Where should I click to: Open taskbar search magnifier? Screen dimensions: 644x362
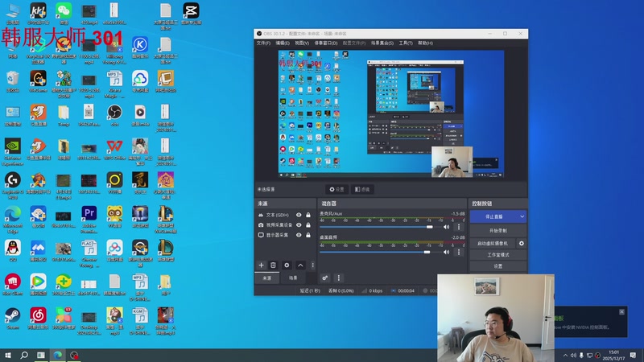(x=24, y=355)
